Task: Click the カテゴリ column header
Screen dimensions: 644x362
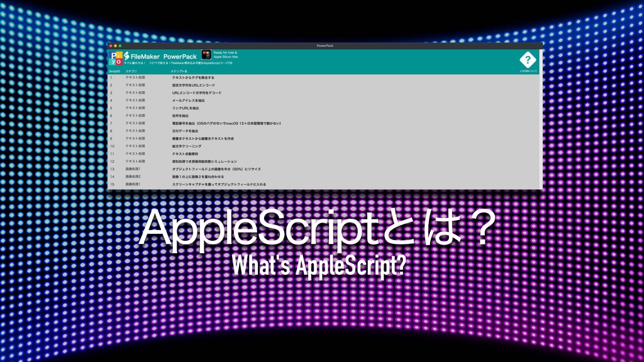Action: pyautogui.click(x=131, y=72)
